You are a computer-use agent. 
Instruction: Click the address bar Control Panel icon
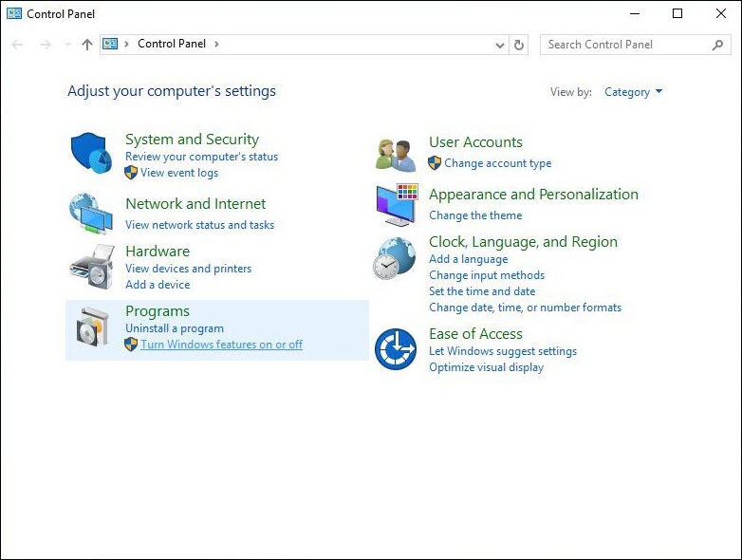pyautogui.click(x=110, y=44)
